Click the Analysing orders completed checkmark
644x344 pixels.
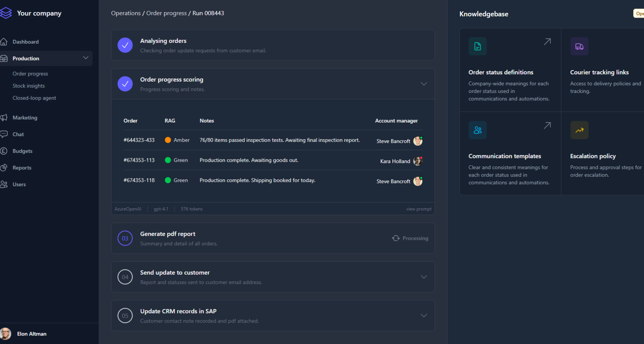coord(125,45)
